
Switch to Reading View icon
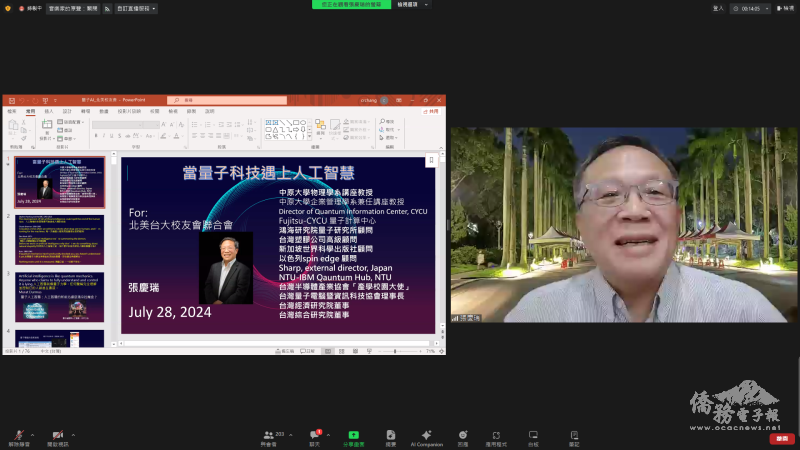(x=356, y=351)
